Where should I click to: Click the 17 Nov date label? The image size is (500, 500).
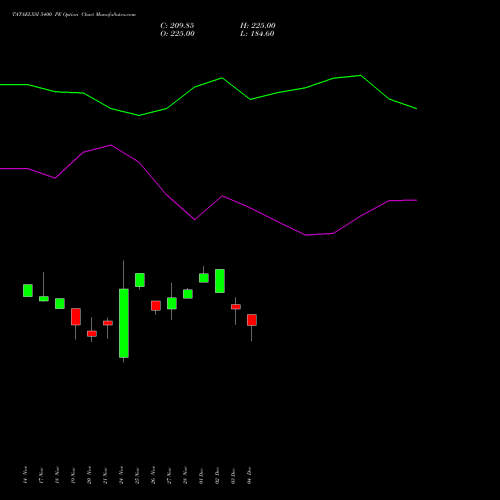(41, 475)
